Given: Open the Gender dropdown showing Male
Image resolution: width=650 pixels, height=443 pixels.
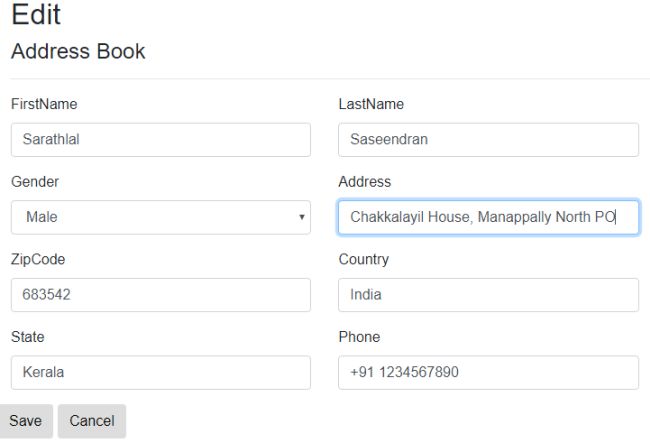Looking at the screenshot, I should point(161,217).
